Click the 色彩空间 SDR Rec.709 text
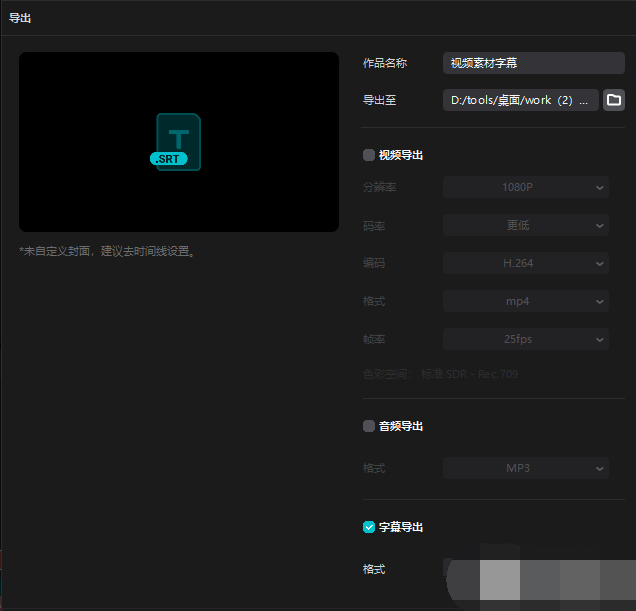636x611 pixels. coord(440,374)
